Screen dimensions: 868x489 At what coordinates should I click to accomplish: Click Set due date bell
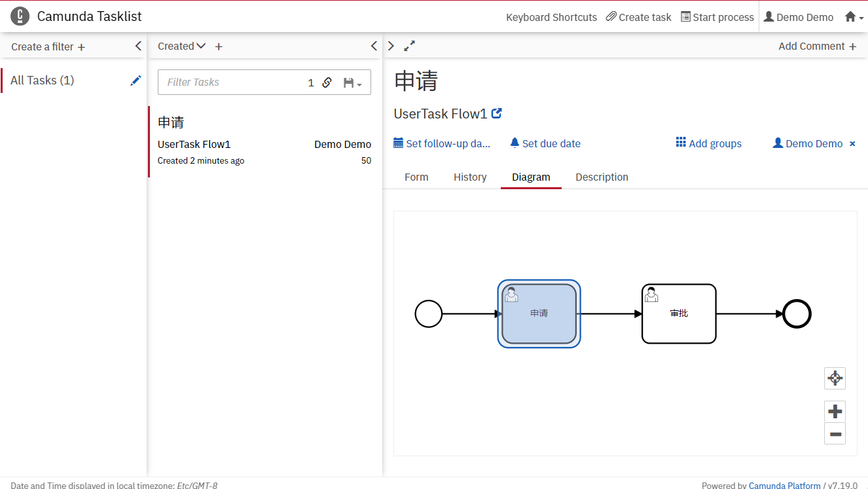point(545,143)
